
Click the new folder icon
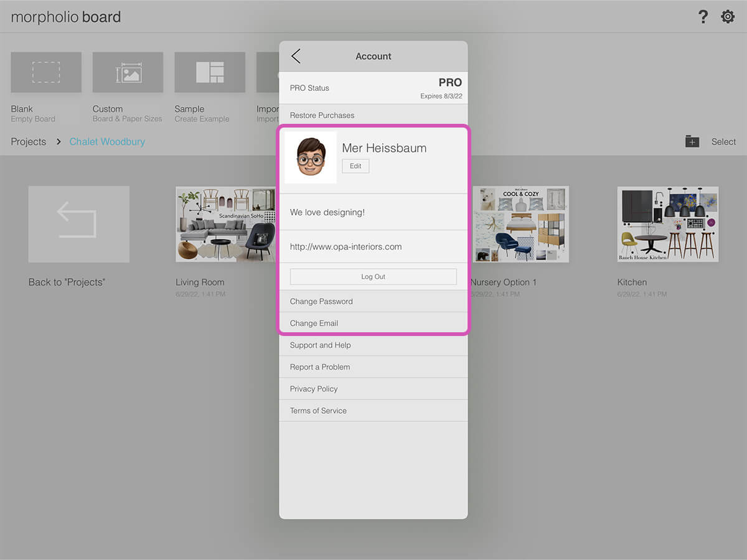(692, 142)
